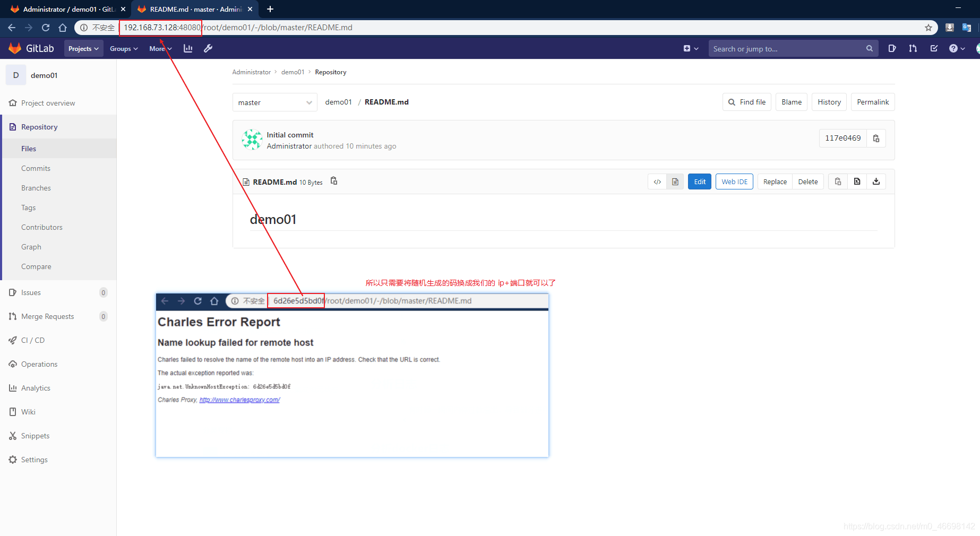Copy commit SHA 117e0469 icon

(876, 138)
